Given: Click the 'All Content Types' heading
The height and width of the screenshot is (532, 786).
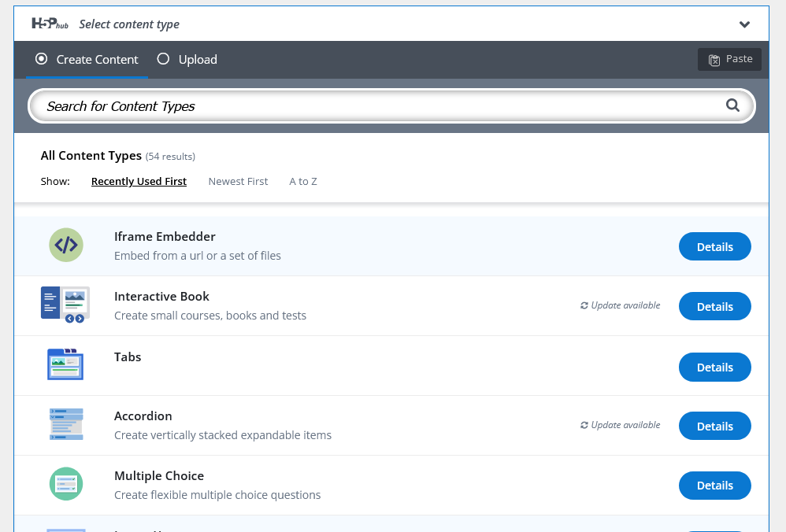Looking at the screenshot, I should point(91,156).
